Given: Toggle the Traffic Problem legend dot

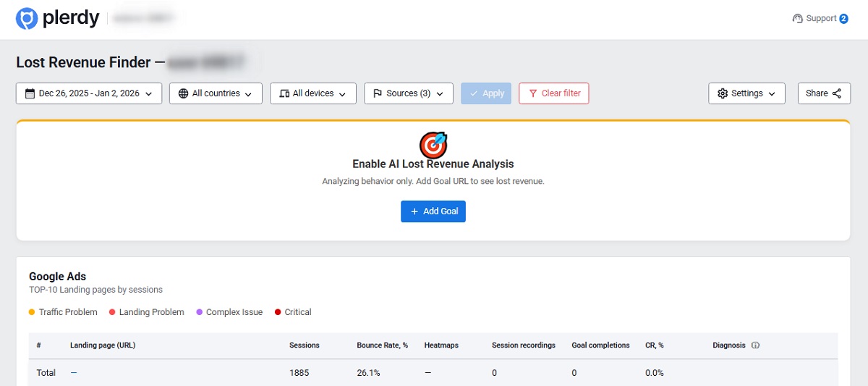Looking at the screenshot, I should 32,312.
